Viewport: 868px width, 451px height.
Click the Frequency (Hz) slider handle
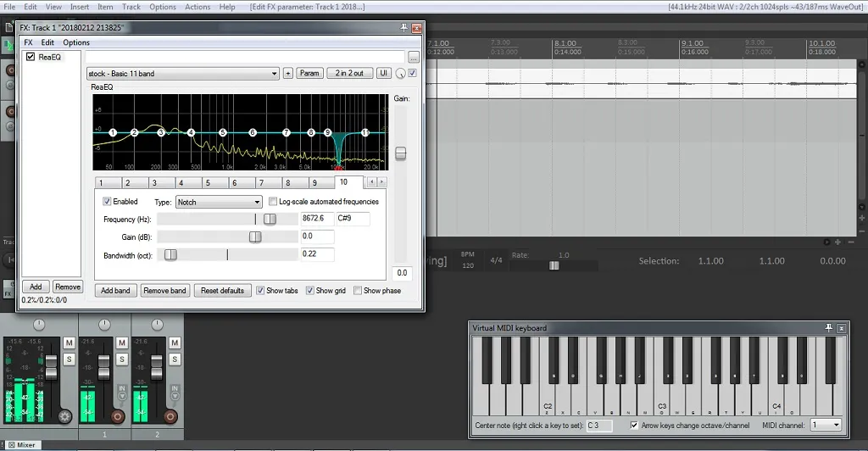[x=270, y=219]
